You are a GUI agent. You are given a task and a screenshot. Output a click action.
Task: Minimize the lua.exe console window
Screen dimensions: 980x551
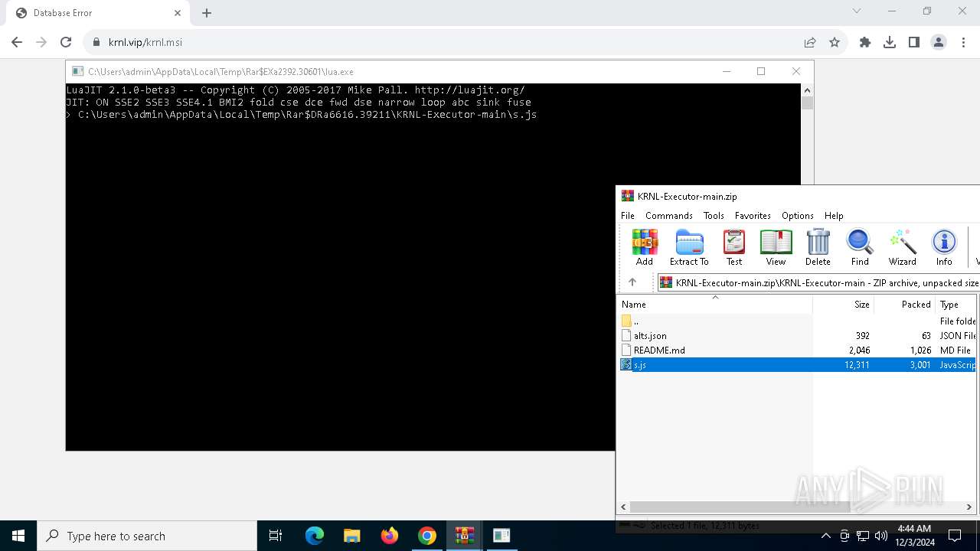tap(726, 71)
